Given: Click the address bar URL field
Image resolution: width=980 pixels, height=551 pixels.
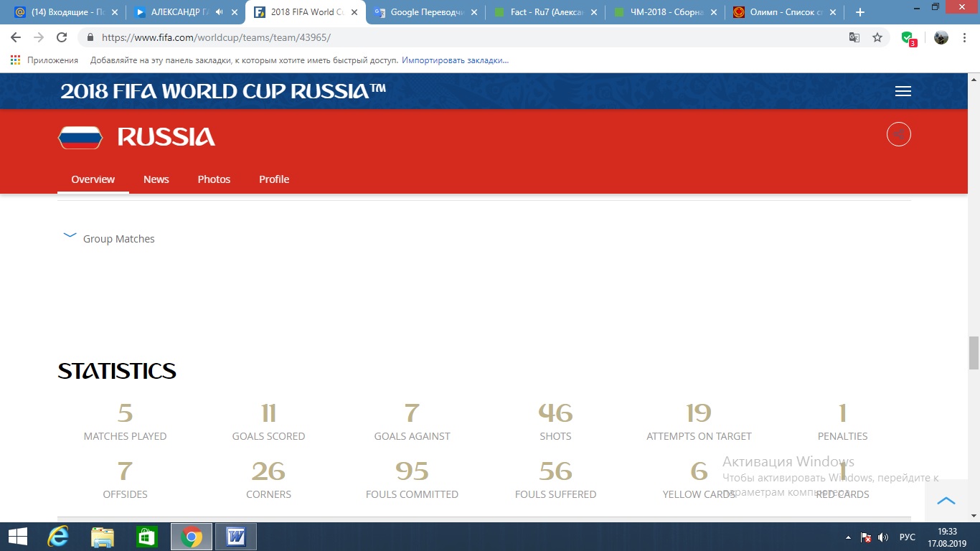Looking at the screenshot, I should (x=466, y=37).
